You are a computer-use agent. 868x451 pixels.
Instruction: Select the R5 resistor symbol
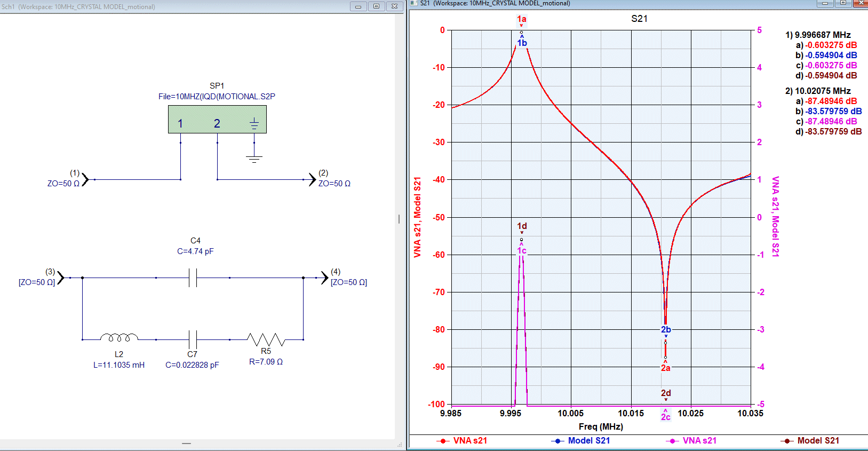[x=266, y=339]
